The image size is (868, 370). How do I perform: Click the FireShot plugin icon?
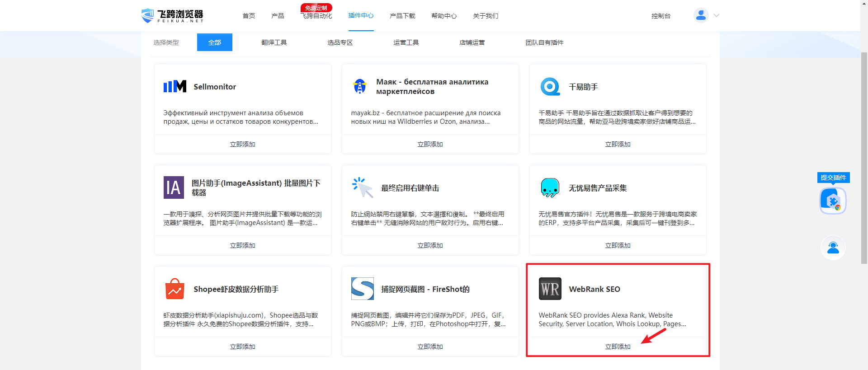tap(362, 289)
